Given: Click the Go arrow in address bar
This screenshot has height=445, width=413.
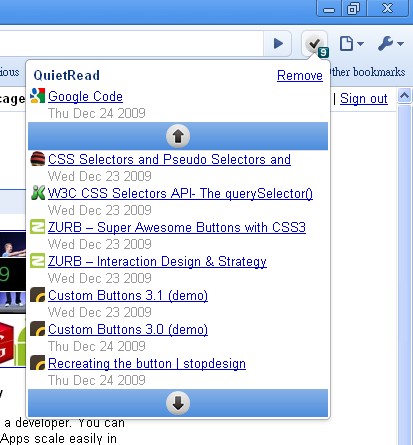Looking at the screenshot, I should pyautogui.click(x=278, y=43).
